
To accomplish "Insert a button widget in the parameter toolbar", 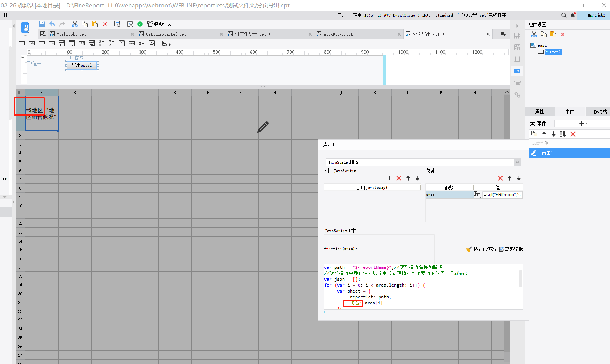I will 42,43.
